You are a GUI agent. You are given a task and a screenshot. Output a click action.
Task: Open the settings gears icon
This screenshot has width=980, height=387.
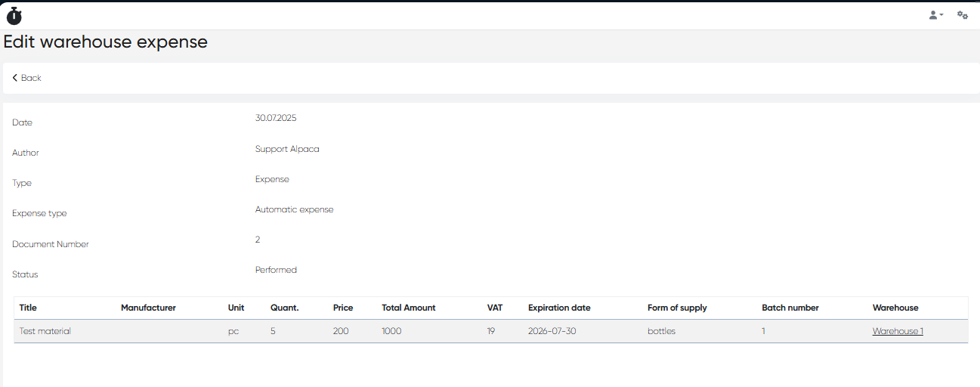pyautogui.click(x=963, y=15)
